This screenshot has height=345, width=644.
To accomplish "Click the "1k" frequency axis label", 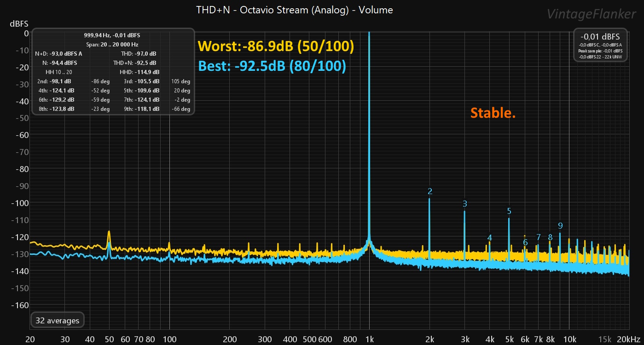I will tap(369, 339).
